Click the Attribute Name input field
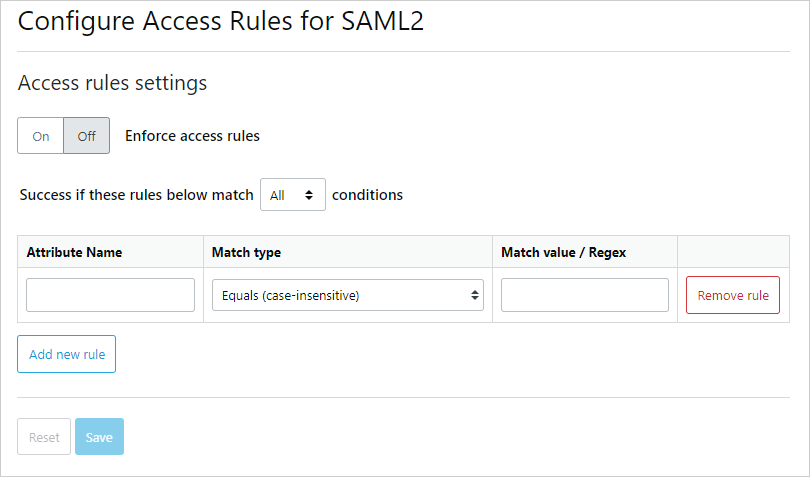This screenshot has height=477, width=810. tap(110, 295)
